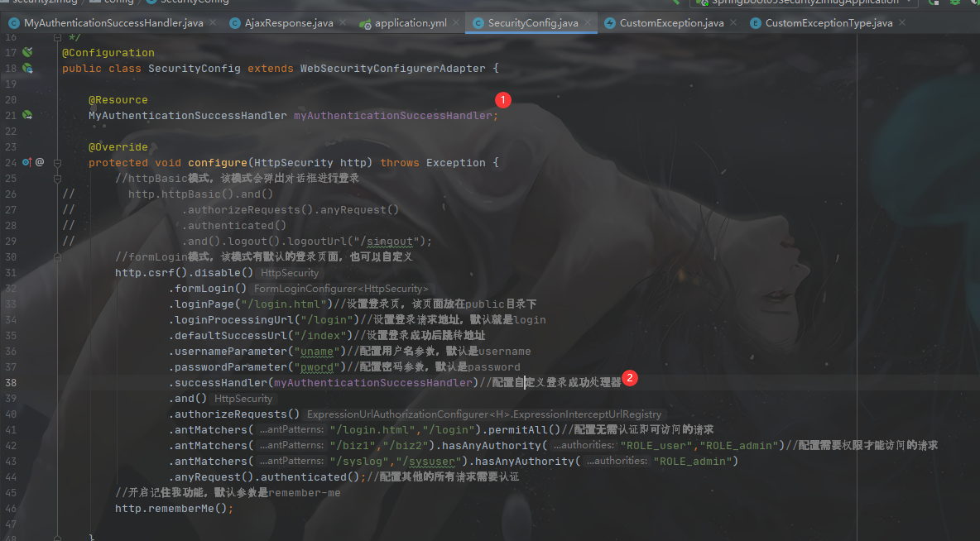This screenshot has width=980, height=541.
Task: Click the Spring bean gutter icon beside @Configuration
Action: [28, 52]
